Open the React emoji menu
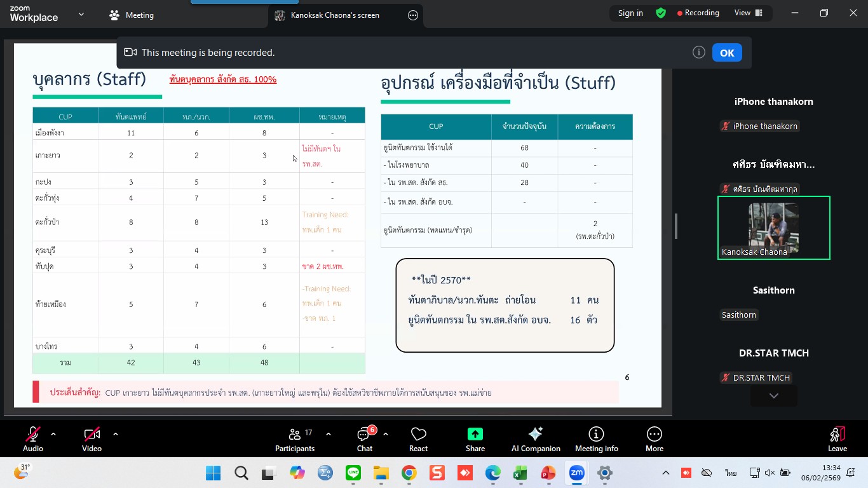Viewport: 868px width, 488px height. coord(418,439)
